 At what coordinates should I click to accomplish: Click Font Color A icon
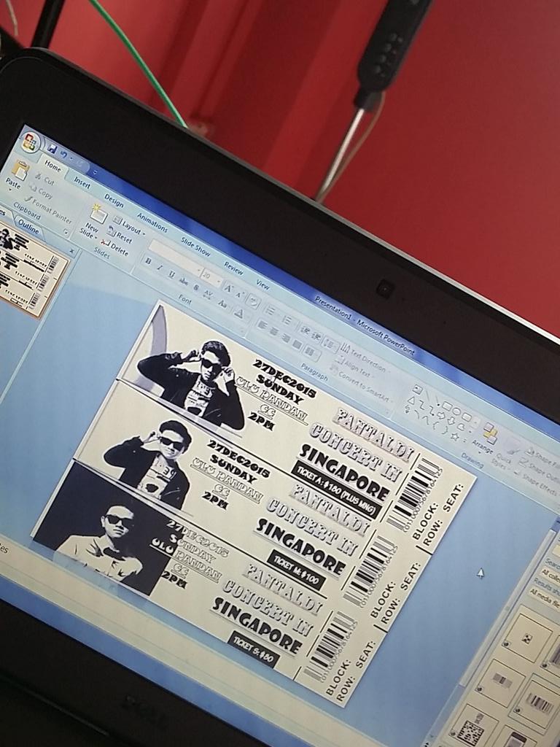pos(239,313)
